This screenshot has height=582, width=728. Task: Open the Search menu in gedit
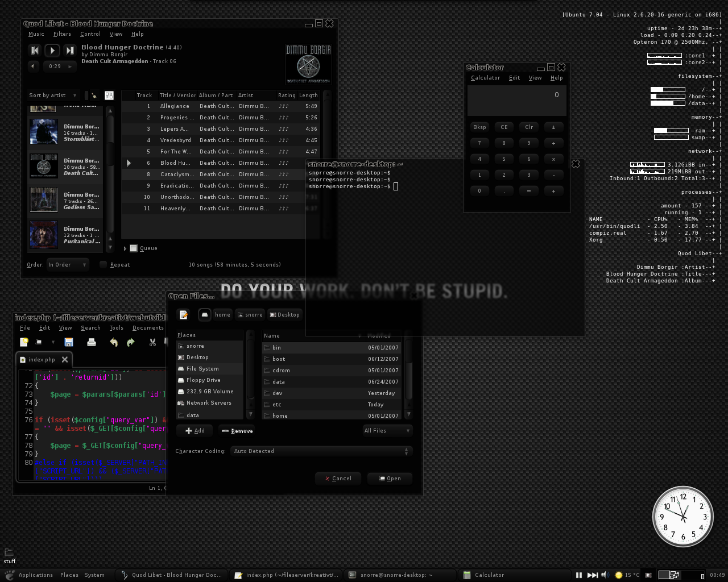[90, 328]
